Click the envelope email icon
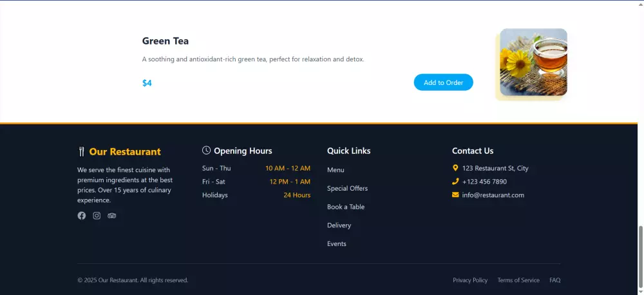Viewport: 644px width, 295px height. [455, 195]
